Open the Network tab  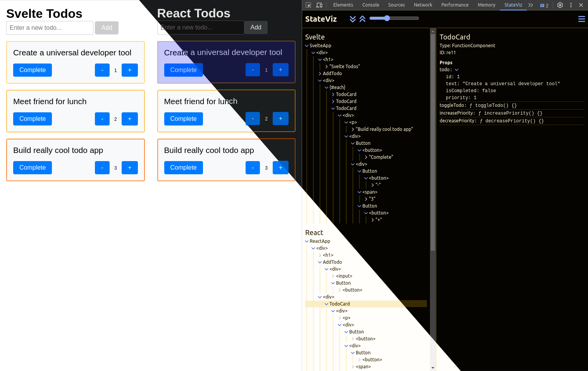(423, 5)
